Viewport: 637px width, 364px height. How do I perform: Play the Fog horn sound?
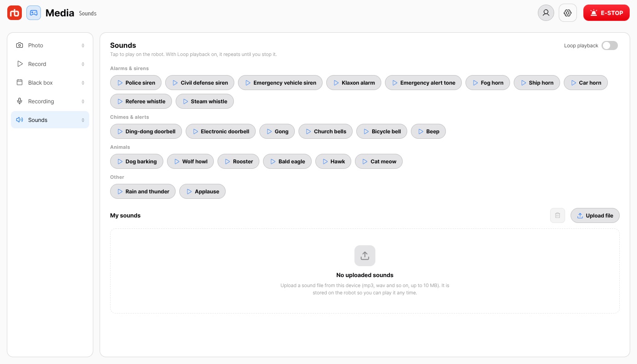488,83
